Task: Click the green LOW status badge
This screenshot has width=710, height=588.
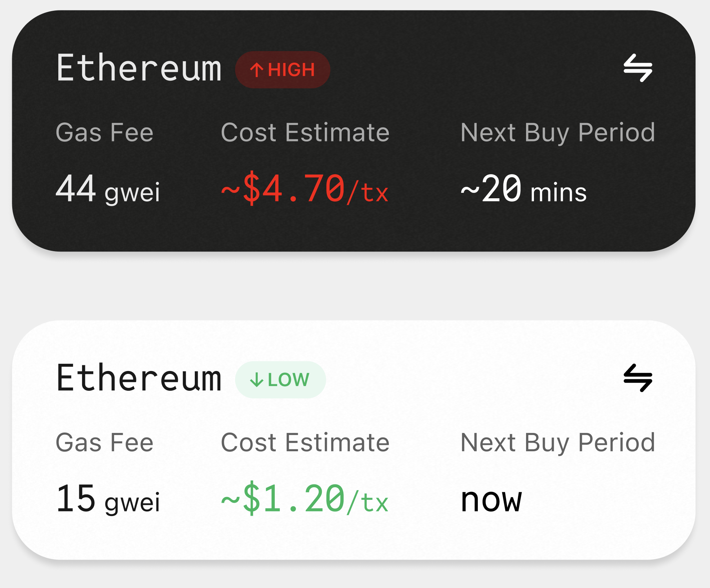Action: [x=280, y=380]
